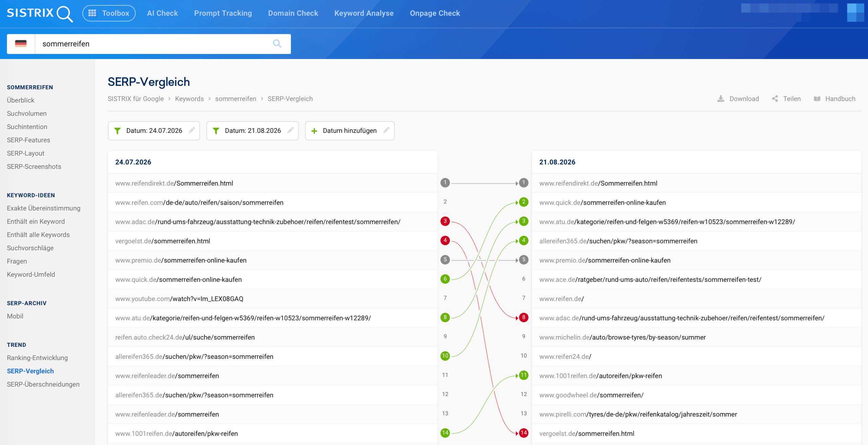
Task: Click www.michelin.de summer URL row
Action: (x=697, y=337)
